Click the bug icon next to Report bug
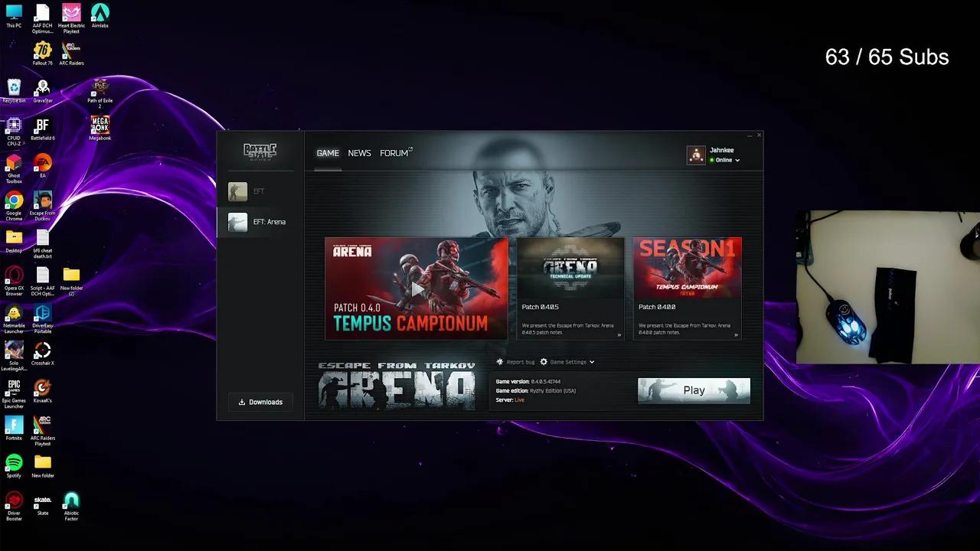 (500, 362)
